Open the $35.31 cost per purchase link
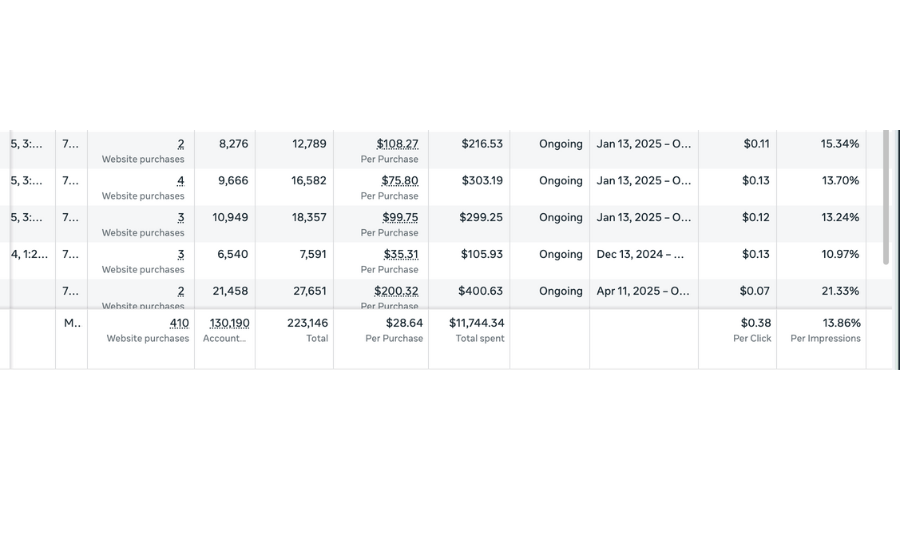The width and height of the screenshot is (900, 546). pyautogui.click(x=401, y=254)
